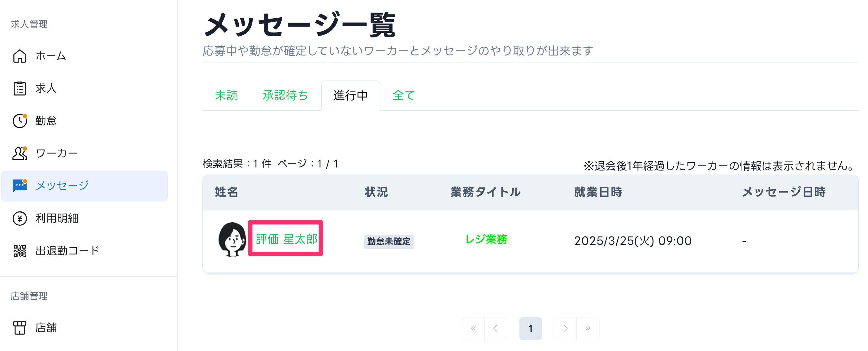
Task: Select the 進行中 tab
Action: click(350, 96)
